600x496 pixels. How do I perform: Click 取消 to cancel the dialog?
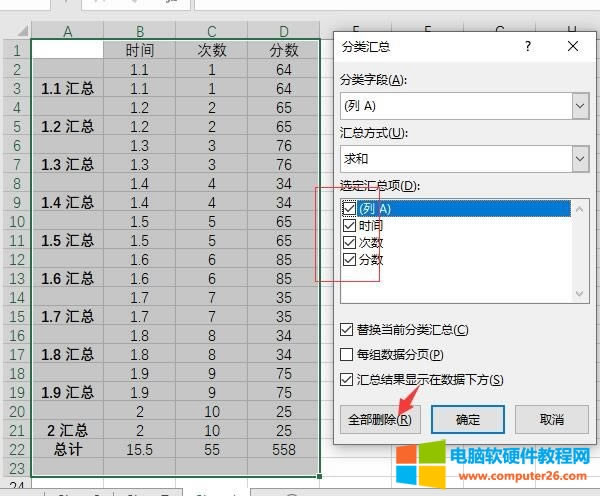point(552,419)
